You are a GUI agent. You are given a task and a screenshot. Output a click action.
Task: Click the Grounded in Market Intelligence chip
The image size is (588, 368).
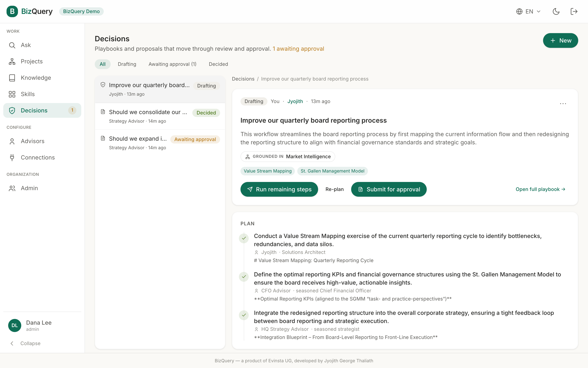[x=288, y=156]
